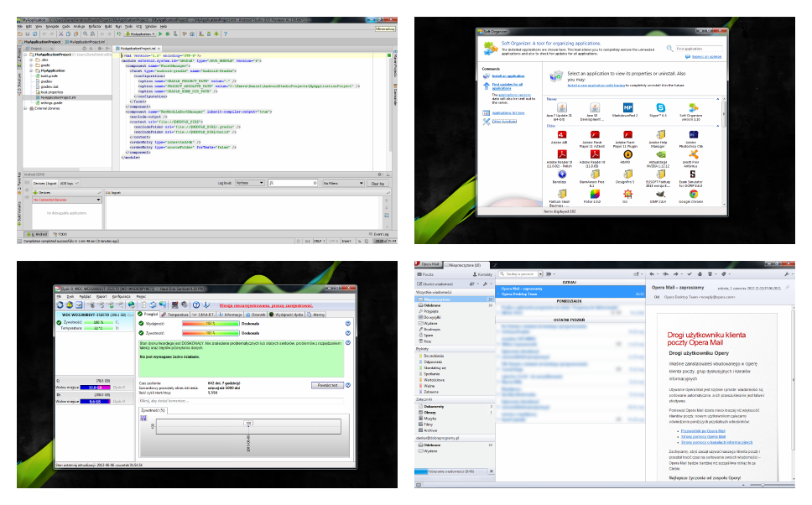
Task: Click the Cut scissors icon in Android Studio
Action: tap(61, 34)
